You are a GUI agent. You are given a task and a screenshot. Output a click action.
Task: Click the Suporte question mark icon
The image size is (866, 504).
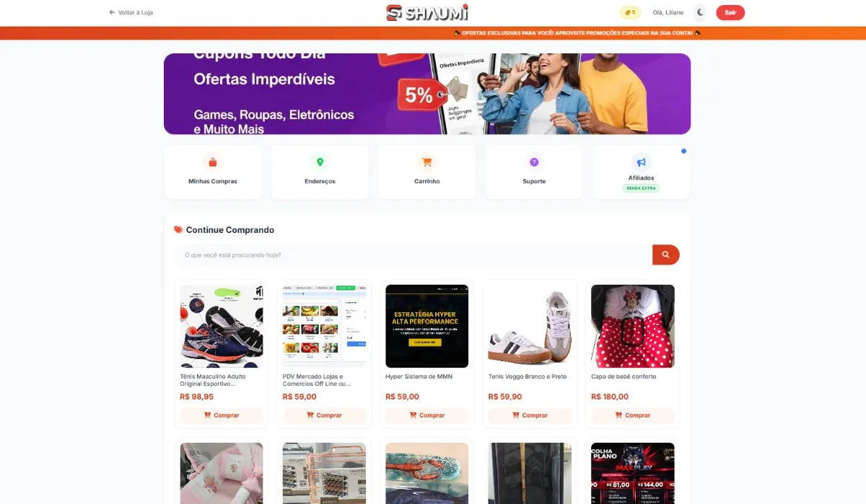534,162
